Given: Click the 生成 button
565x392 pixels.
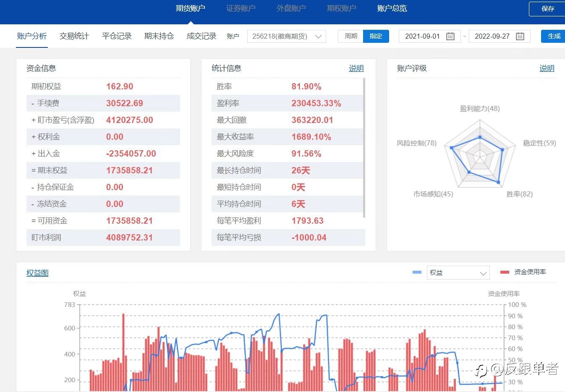Looking at the screenshot, I should pos(554,36).
